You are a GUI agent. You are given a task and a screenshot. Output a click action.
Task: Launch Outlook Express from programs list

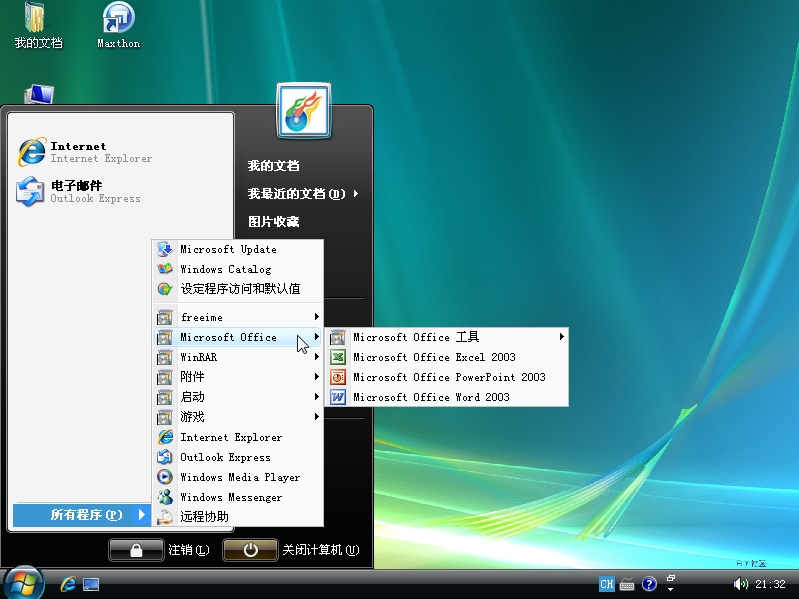pos(238,457)
